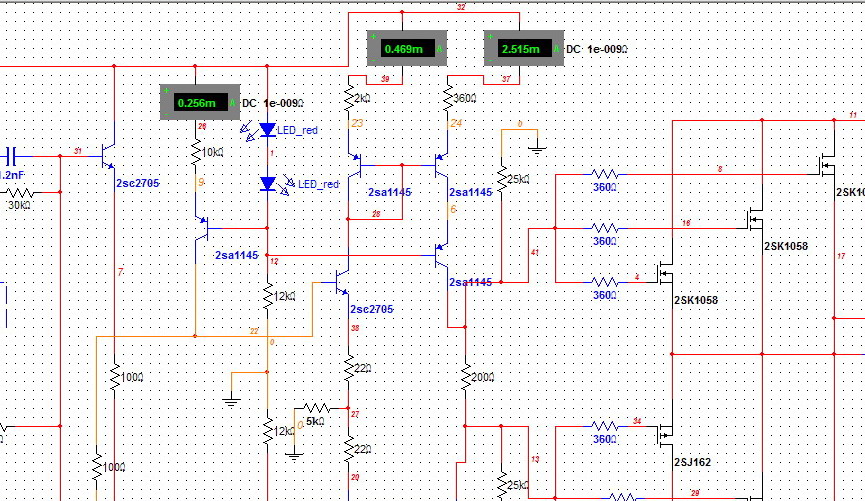Select the ground symbol left of lower 12kΩ

point(231,402)
